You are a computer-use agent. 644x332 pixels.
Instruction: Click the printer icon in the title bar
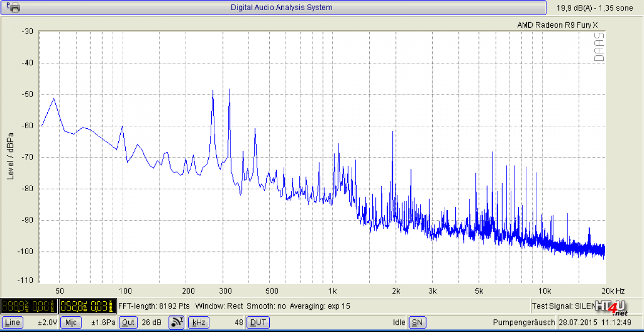pyautogui.click(x=14, y=7)
